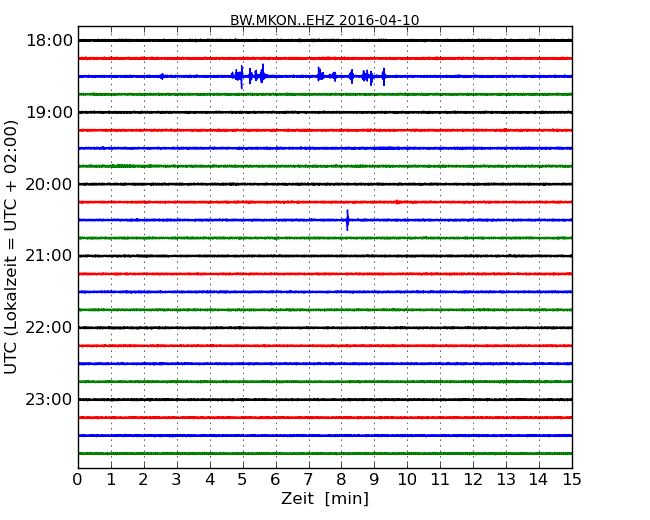Click the x-axis tick label 11
The image size is (650, 520).
tap(440, 480)
